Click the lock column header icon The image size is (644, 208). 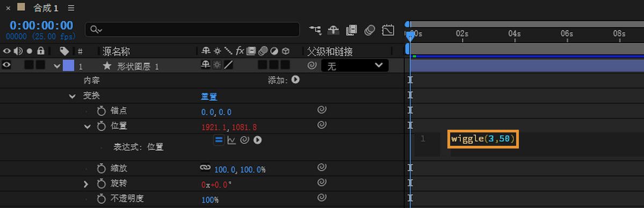40,51
